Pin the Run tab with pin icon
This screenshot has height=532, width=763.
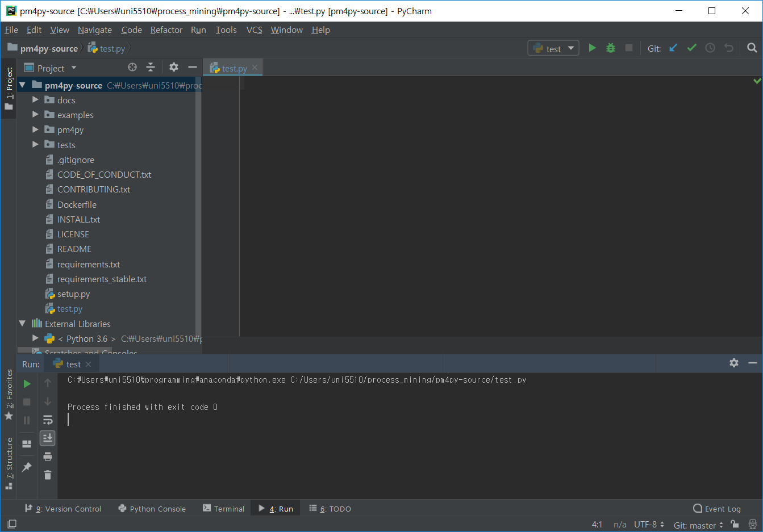pyautogui.click(x=27, y=467)
